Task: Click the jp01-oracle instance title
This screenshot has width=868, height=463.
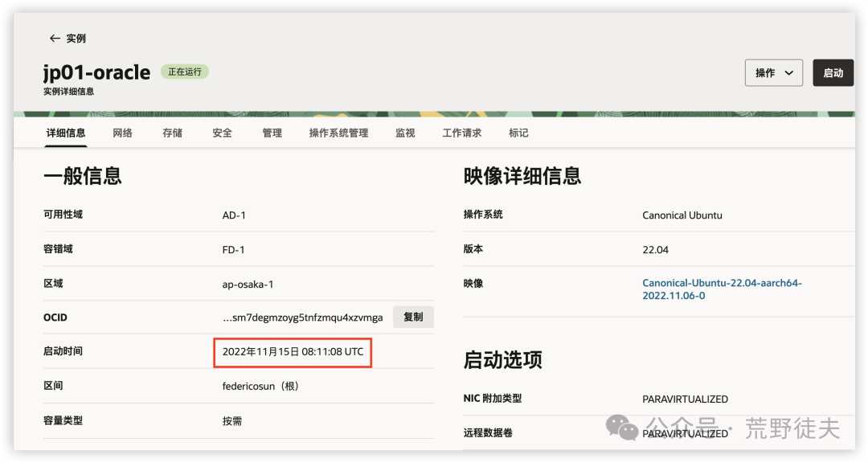Action: pyautogui.click(x=96, y=72)
